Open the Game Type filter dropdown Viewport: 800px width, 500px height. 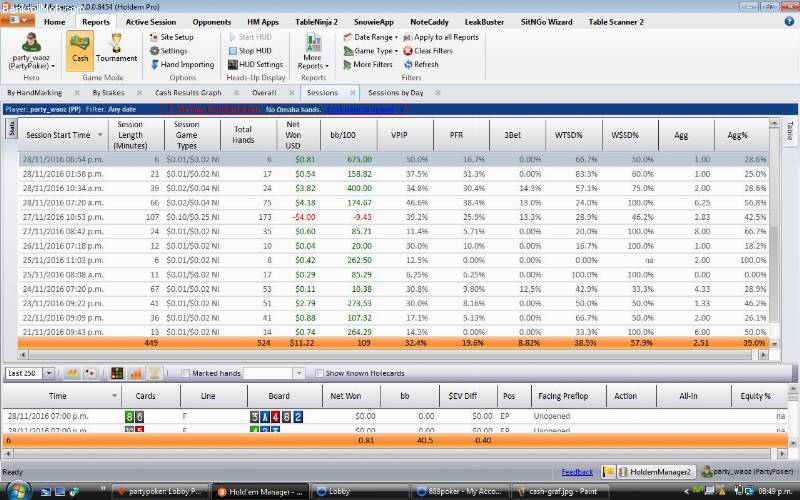tap(370, 51)
